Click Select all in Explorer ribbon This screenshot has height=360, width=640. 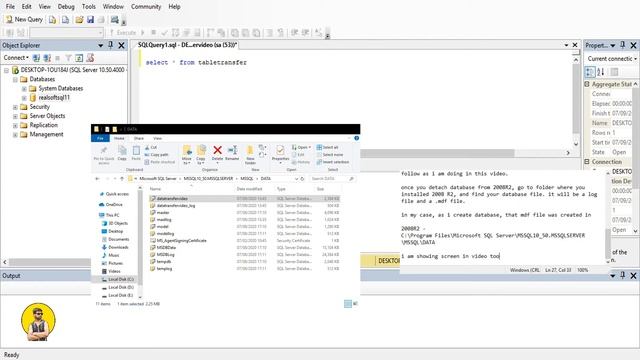click(x=328, y=147)
